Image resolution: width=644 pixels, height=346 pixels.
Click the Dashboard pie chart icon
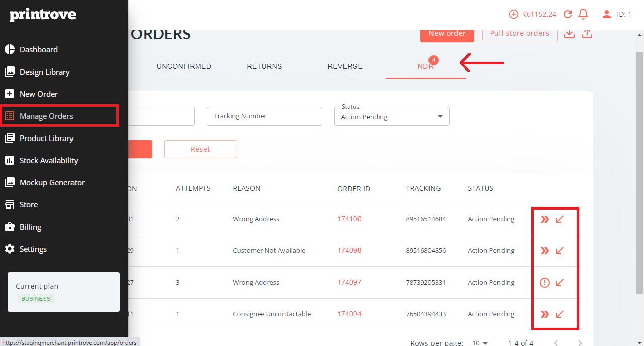[10, 49]
